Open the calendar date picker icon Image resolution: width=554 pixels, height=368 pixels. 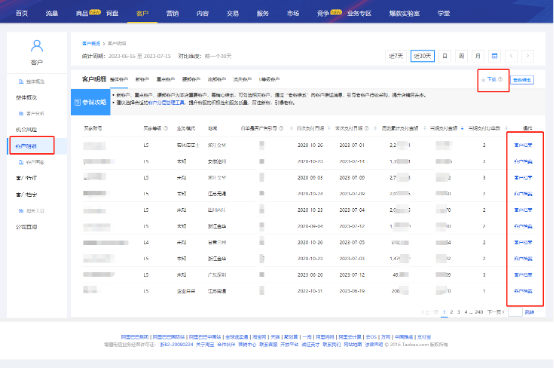(494, 56)
